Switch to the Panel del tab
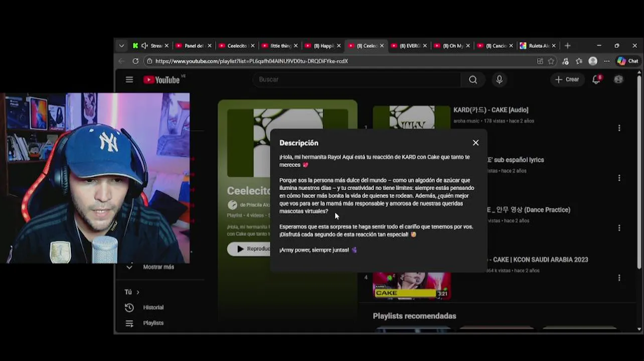This screenshot has width=644, height=361. click(194, 46)
